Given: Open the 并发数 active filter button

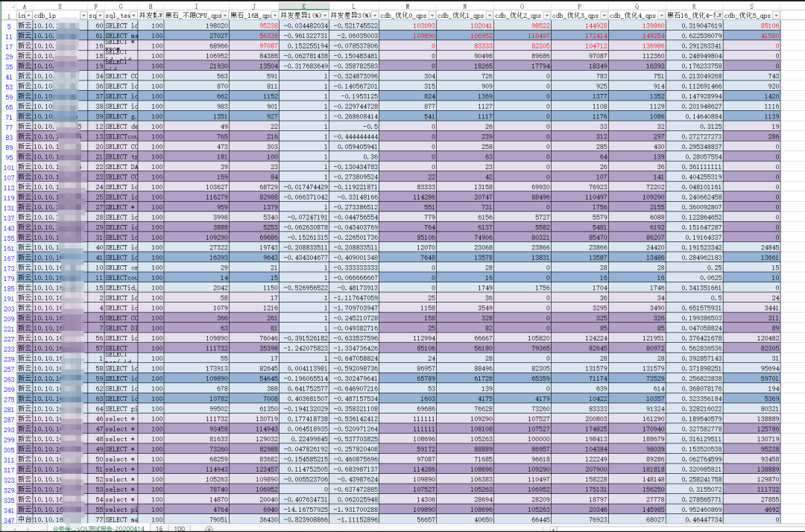Looking at the screenshot, I should click(x=160, y=16).
